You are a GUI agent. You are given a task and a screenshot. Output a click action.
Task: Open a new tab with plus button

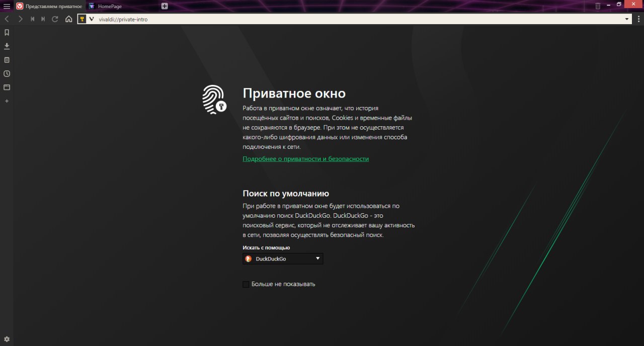point(165,6)
